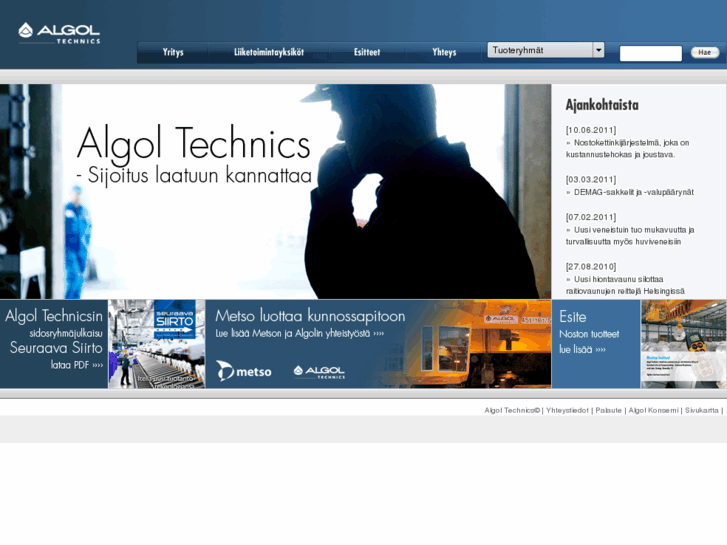Click the Algol Technics hero banner image
The image size is (727, 545).
pos(275,191)
